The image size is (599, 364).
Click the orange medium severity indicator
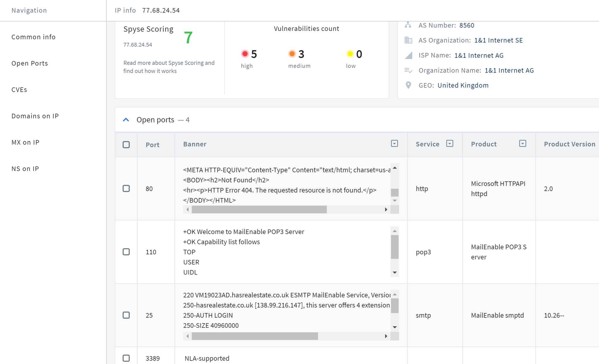[292, 54]
